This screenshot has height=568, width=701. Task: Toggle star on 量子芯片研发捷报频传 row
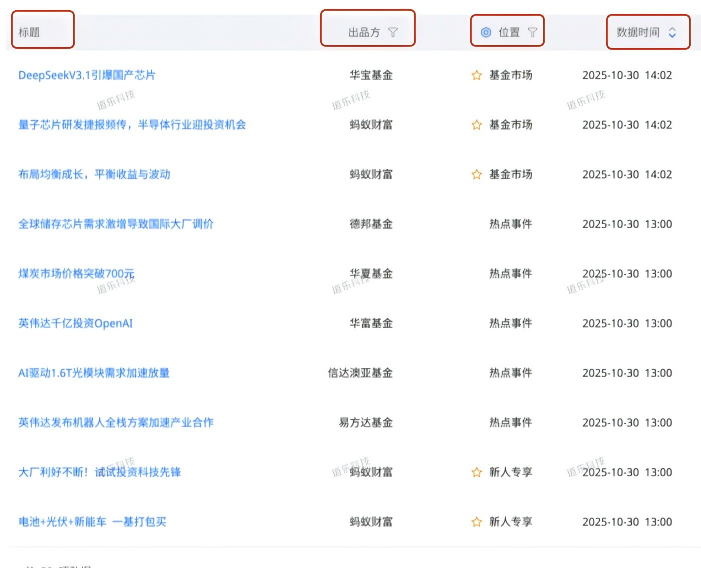(x=477, y=125)
